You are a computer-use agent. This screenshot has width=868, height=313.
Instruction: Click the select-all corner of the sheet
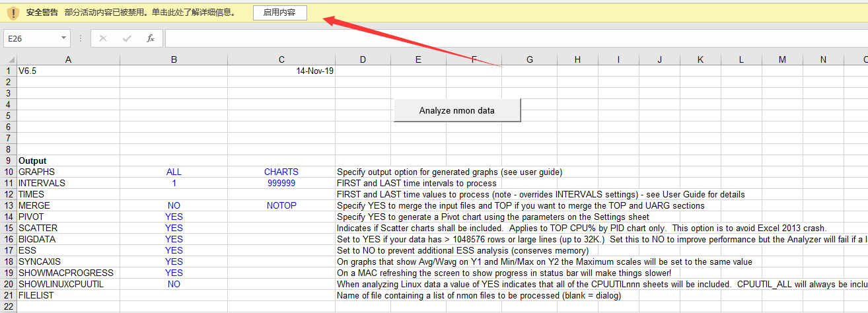point(9,59)
